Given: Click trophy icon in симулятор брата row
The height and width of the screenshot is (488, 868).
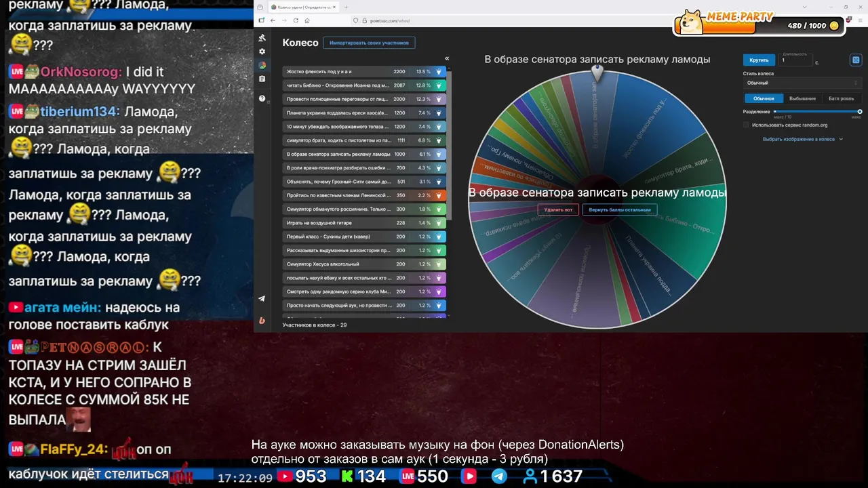Looking at the screenshot, I should tap(439, 140).
